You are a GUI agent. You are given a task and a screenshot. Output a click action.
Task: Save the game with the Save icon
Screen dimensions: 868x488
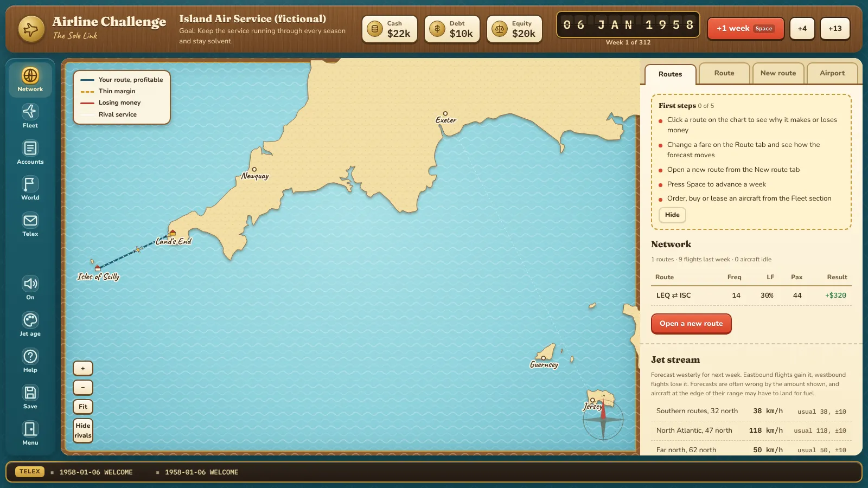[30, 397]
